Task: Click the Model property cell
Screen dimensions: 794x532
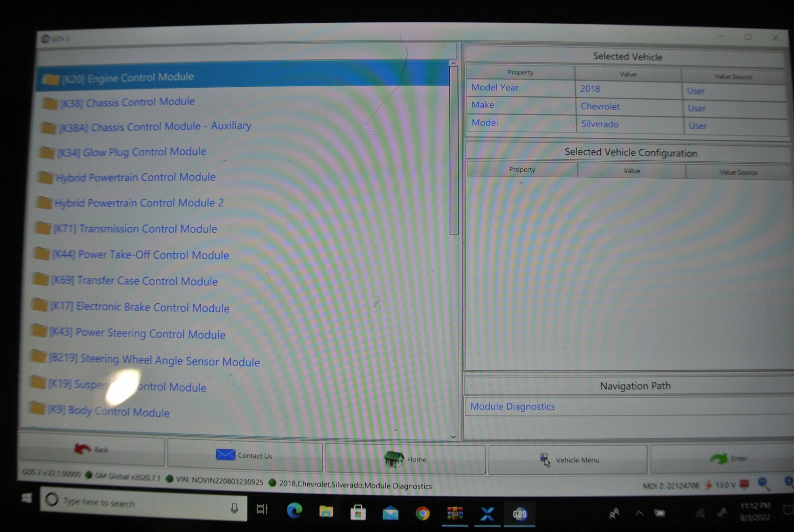Action: coord(521,123)
